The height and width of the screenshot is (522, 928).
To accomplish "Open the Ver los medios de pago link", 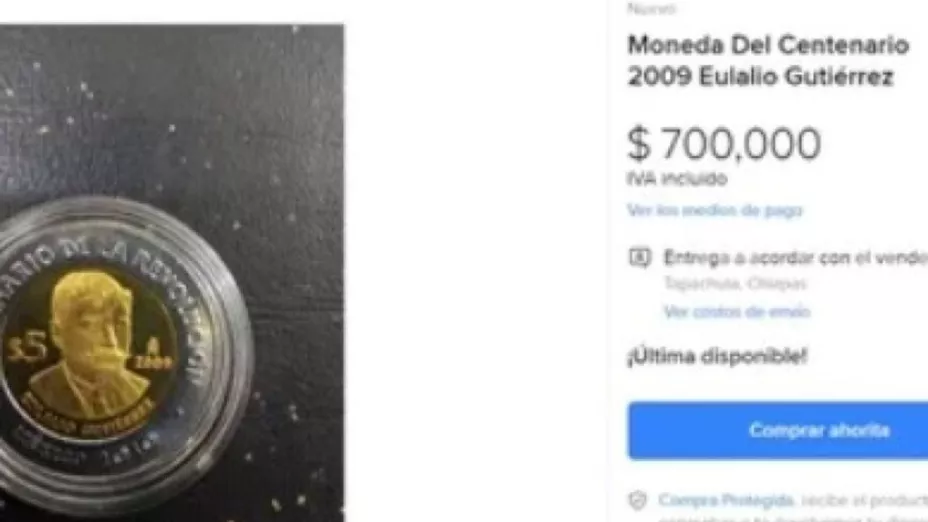I will coord(714,210).
